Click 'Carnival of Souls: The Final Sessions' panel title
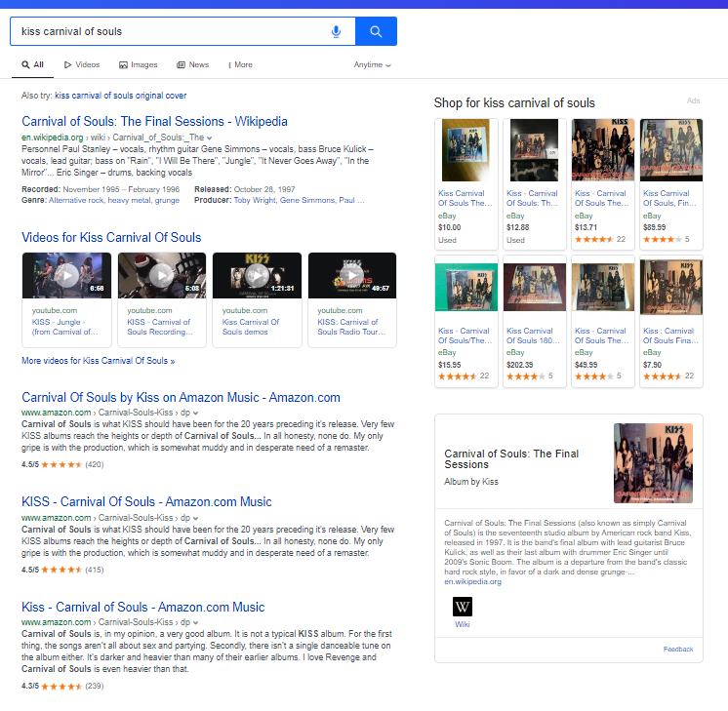The height and width of the screenshot is (711, 728). [511, 459]
